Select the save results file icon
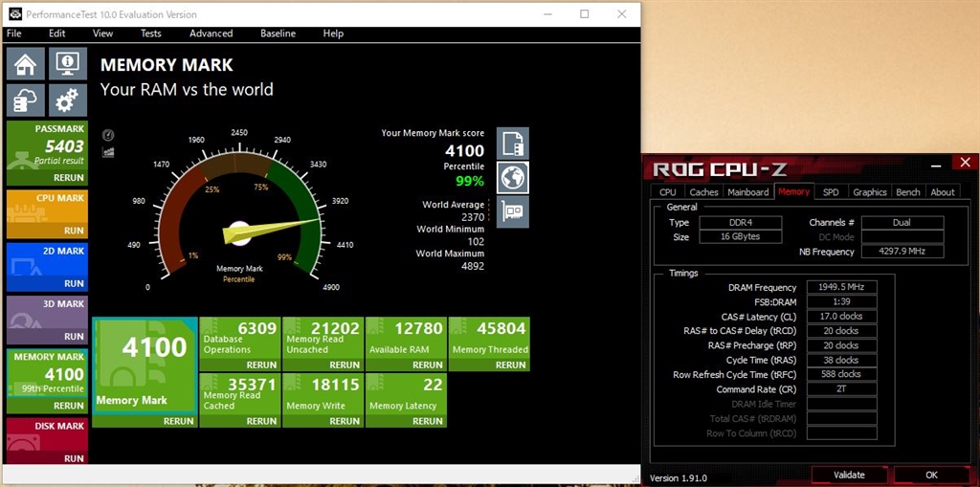Image resolution: width=980 pixels, height=487 pixels. [x=513, y=144]
